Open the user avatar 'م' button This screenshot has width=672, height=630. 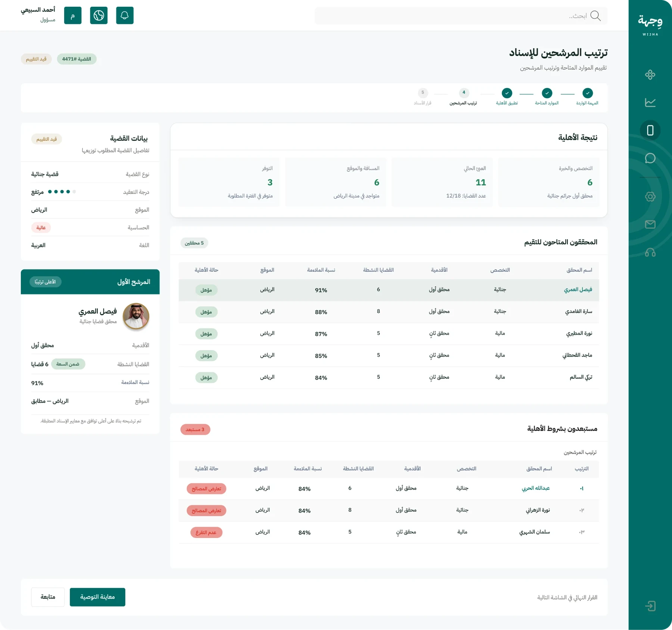pyautogui.click(x=73, y=15)
